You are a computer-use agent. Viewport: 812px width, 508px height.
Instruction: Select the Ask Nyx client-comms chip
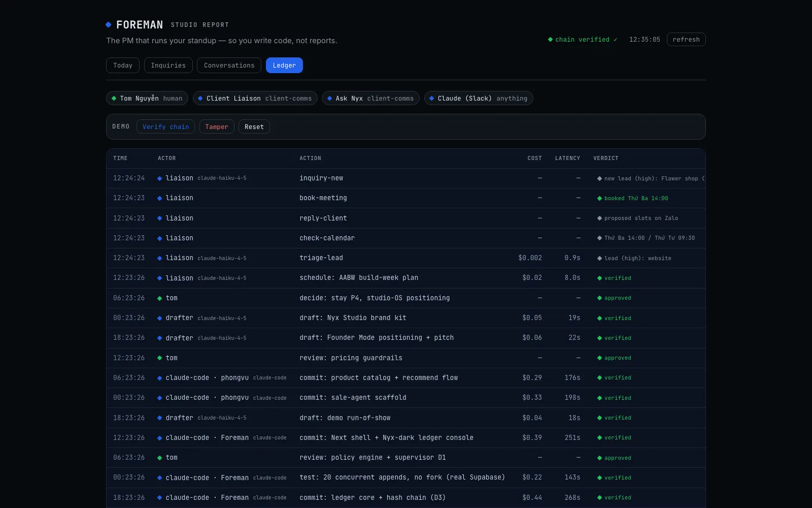click(x=370, y=99)
